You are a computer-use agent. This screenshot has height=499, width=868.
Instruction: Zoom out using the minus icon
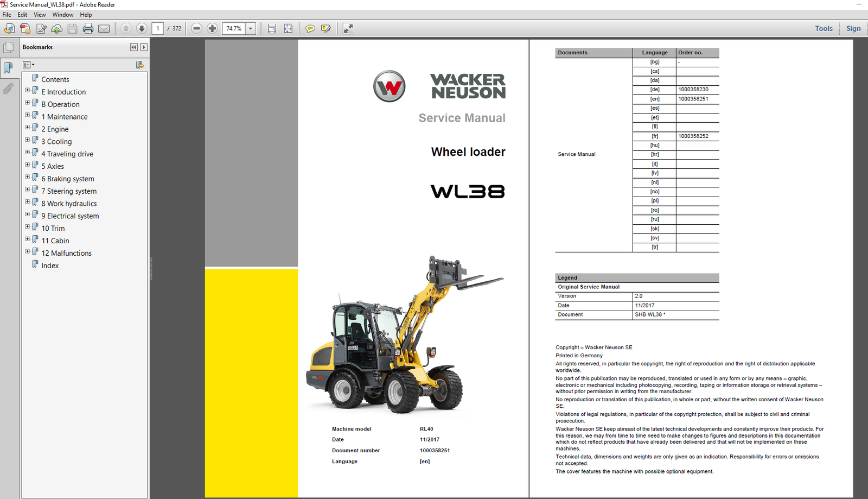[196, 28]
